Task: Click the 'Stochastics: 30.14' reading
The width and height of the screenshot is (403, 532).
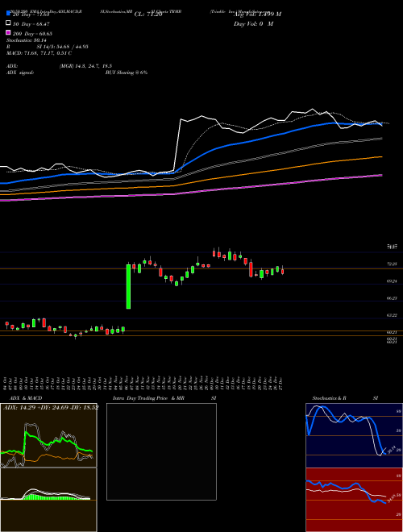Action: (26, 40)
